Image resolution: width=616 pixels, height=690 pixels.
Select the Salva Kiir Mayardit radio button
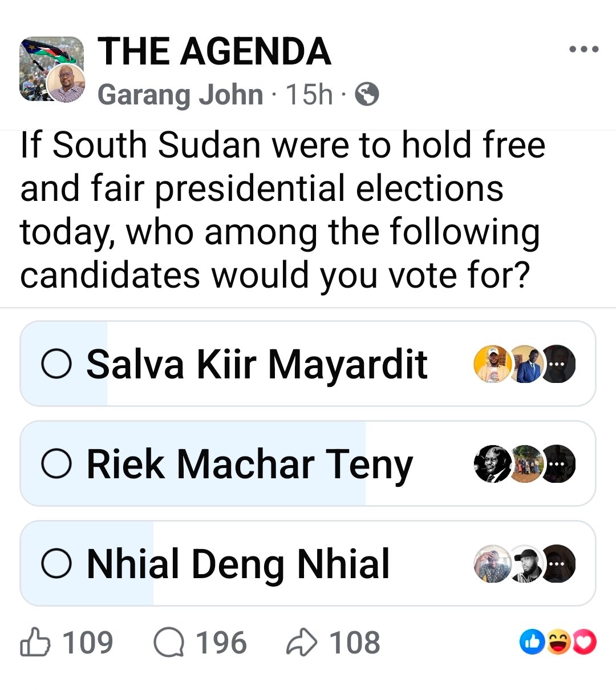click(56, 364)
